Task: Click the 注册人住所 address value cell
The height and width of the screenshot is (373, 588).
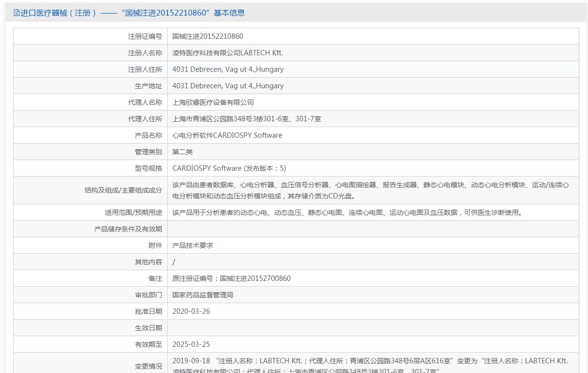Action: 228,69
